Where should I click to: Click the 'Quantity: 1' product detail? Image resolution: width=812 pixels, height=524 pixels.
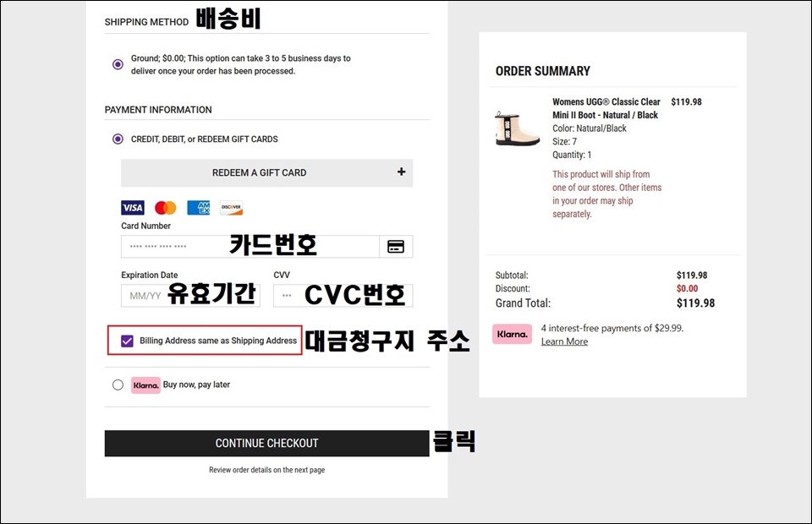[572, 155]
